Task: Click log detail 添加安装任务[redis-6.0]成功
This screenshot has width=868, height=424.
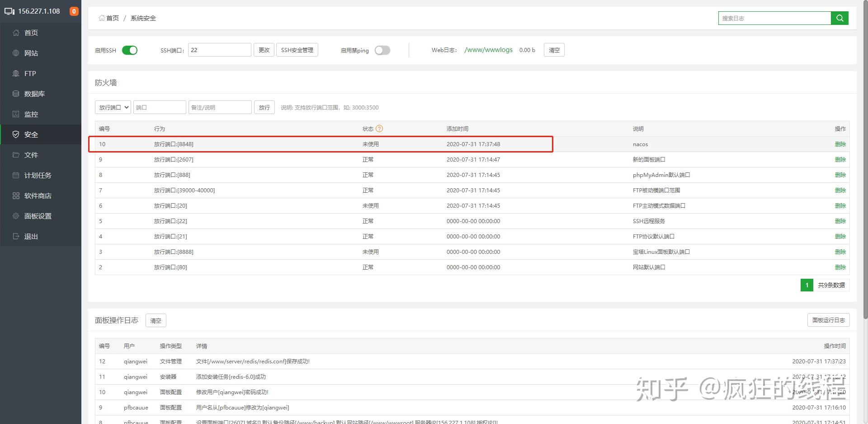Action: click(x=231, y=376)
